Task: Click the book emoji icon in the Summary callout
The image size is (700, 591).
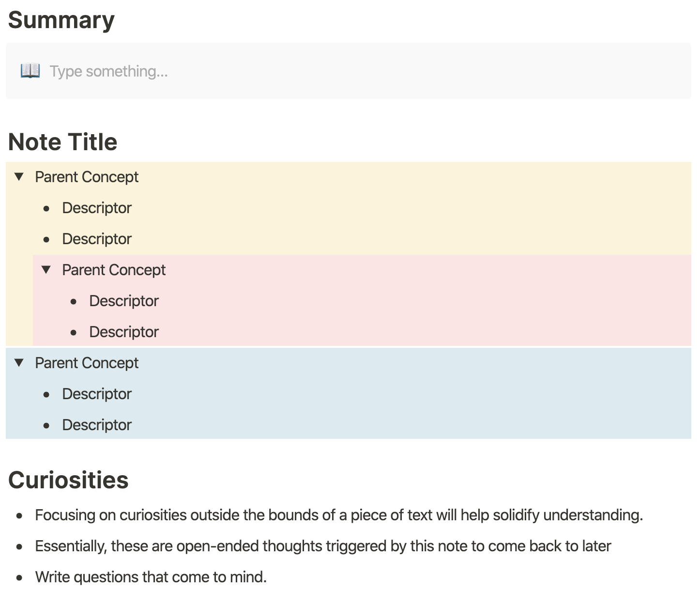Action: (x=30, y=71)
